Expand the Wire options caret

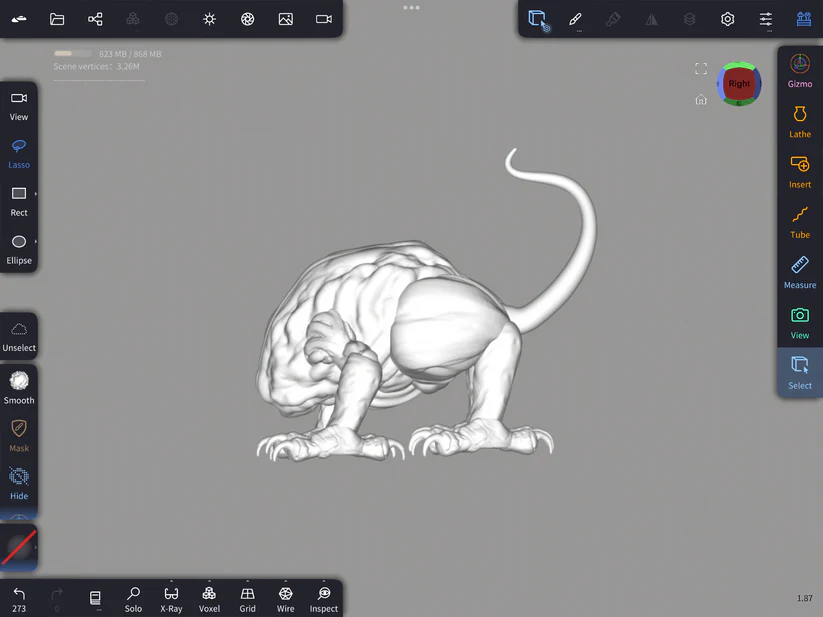pos(286,581)
